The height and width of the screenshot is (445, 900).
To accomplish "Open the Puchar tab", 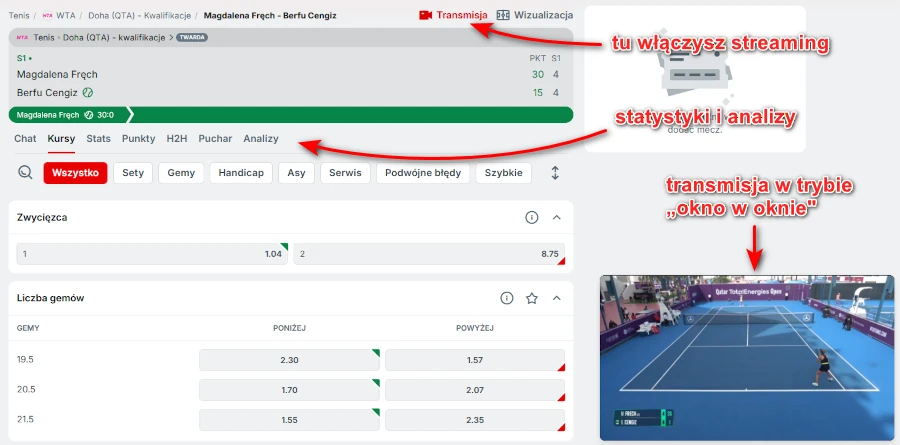I will (x=215, y=138).
